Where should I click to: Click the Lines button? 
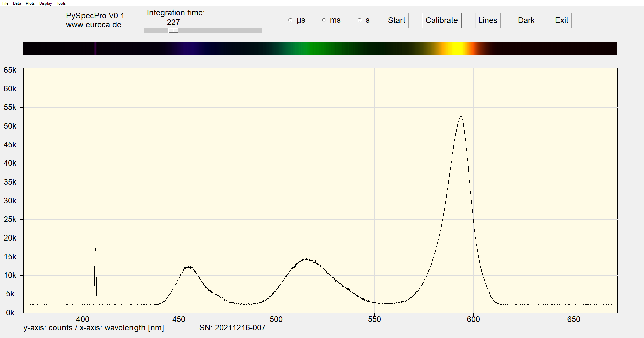click(488, 20)
